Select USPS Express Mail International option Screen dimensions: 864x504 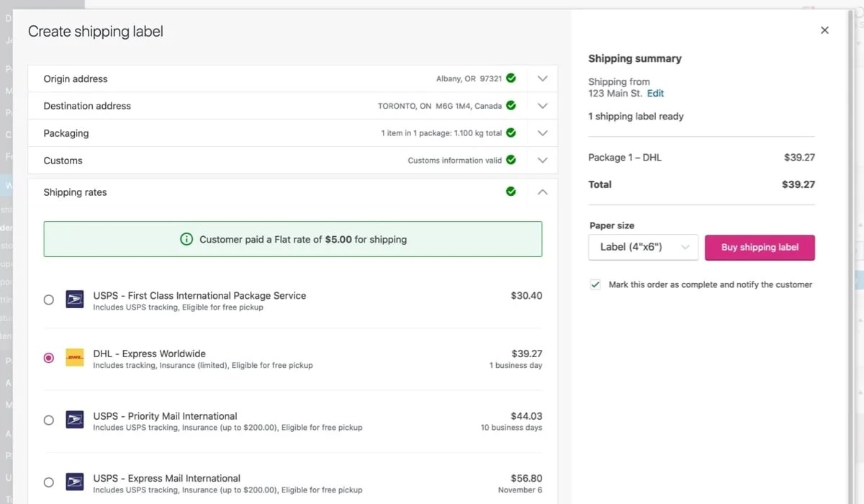[x=48, y=482]
